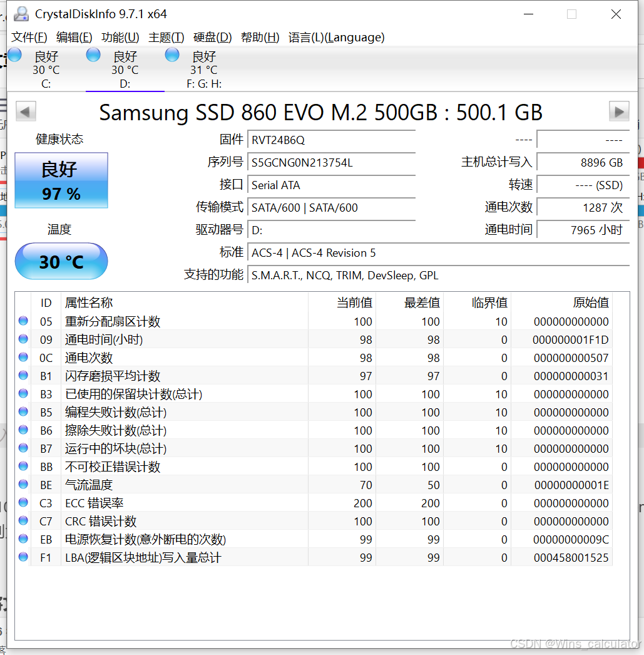Screen dimensions: 644x655
Task: Click status orb for attribute F1
Action: [x=23, y=557]
